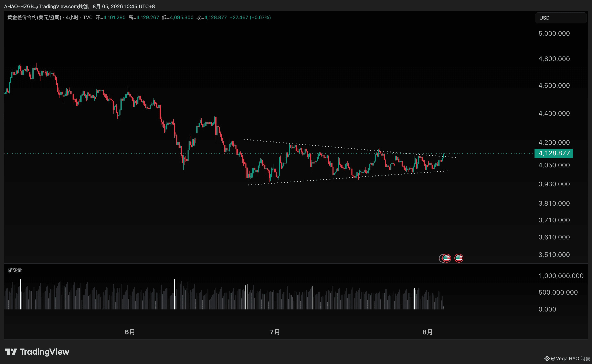Click the 3,710.000 price axis label
592x364 pixels.
click(554, 220)
